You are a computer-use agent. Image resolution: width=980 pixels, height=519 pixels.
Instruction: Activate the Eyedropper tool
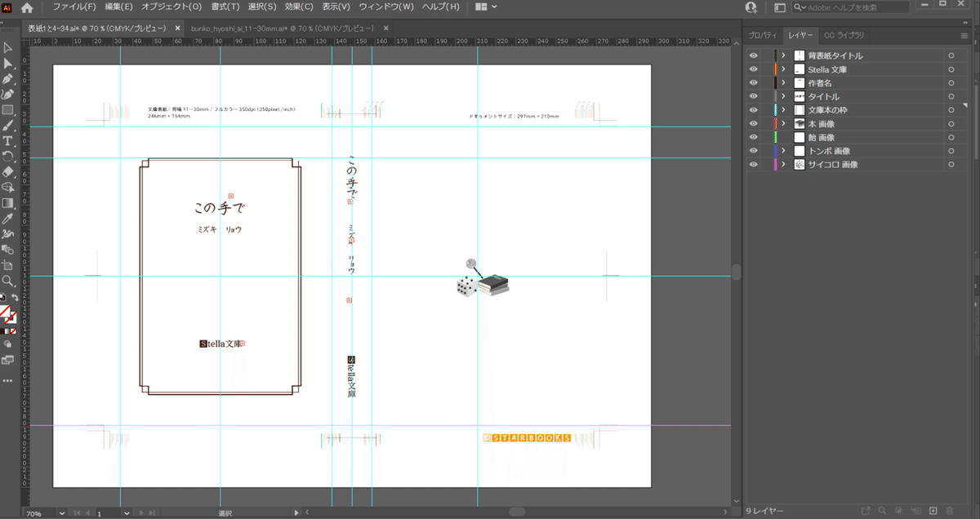[8, 219]
